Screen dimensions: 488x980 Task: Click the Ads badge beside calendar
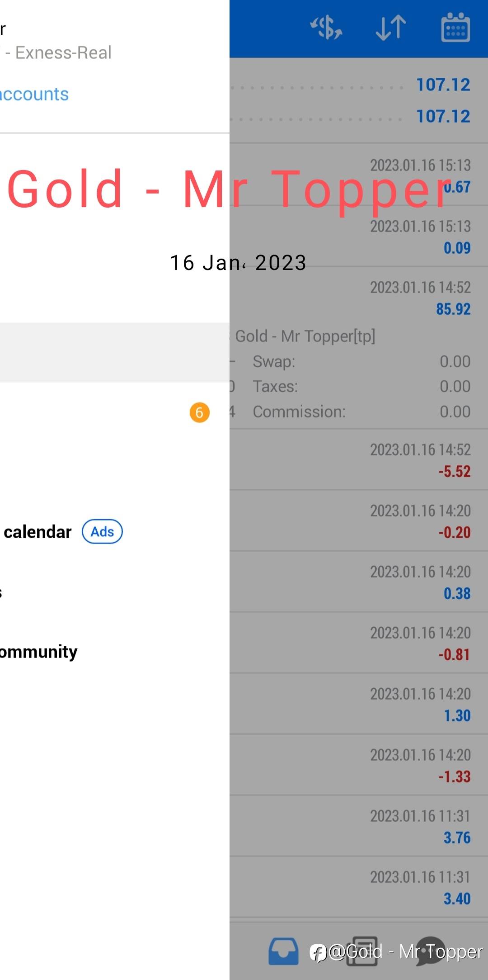point(102,532)
